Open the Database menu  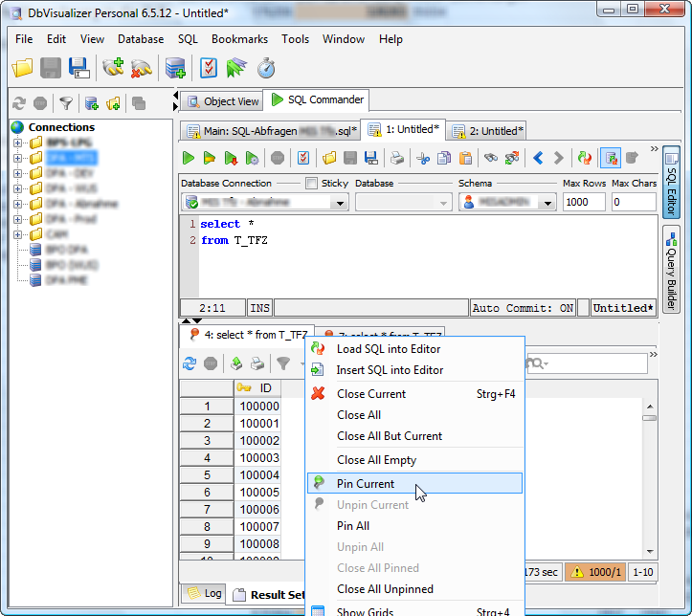(141, 39)
